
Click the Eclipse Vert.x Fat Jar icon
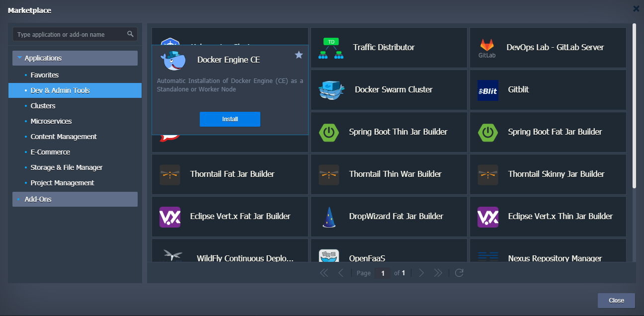[x=170, y=217]
